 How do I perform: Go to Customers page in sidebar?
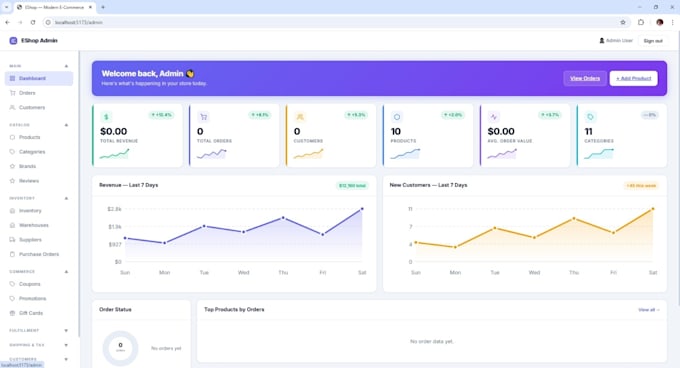(x=39, y=107)
